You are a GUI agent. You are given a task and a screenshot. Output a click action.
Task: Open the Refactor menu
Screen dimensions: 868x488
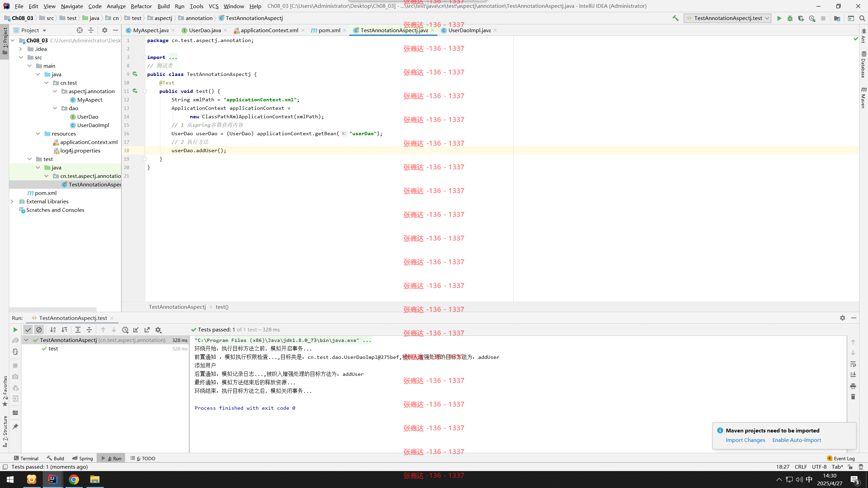[141, 6]
